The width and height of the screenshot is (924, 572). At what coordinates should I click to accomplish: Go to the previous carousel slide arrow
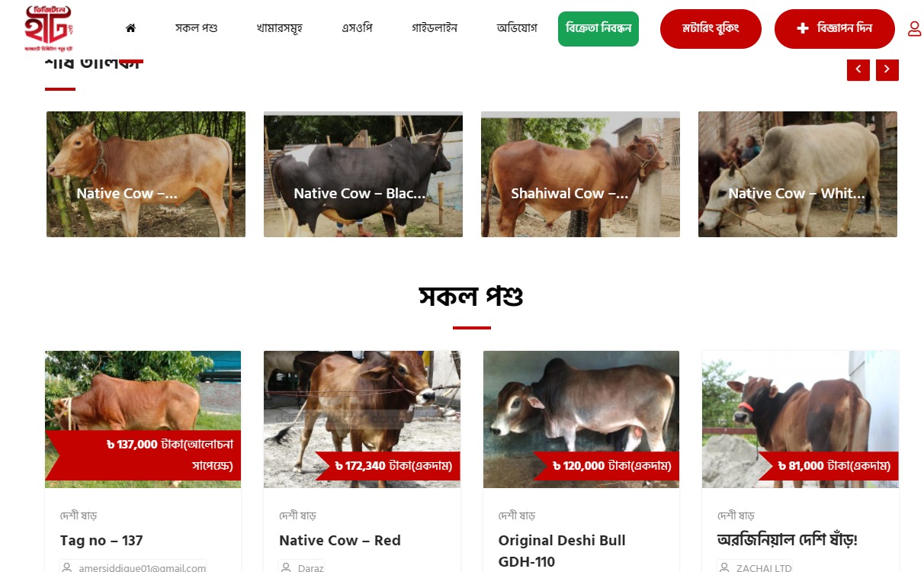858,69
